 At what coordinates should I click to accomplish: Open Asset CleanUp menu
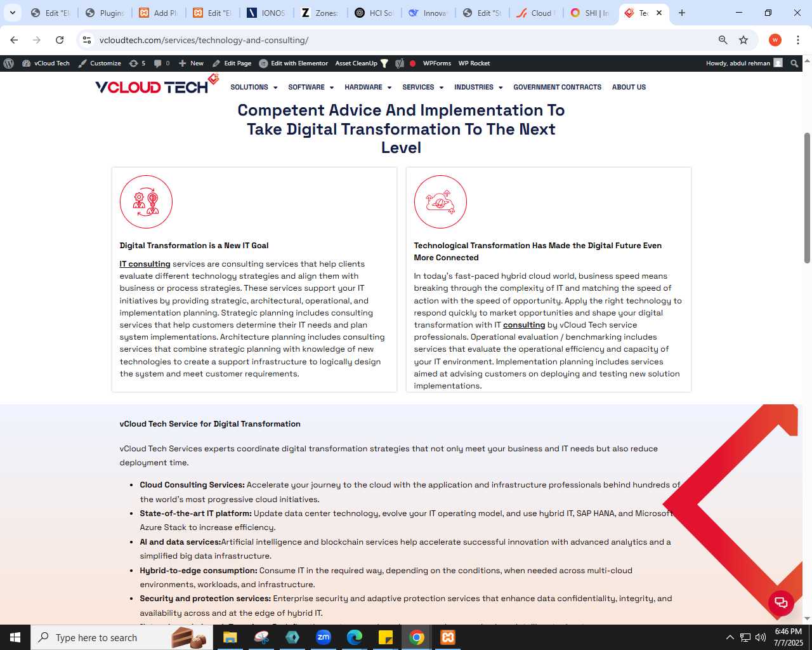pos(362,63)
